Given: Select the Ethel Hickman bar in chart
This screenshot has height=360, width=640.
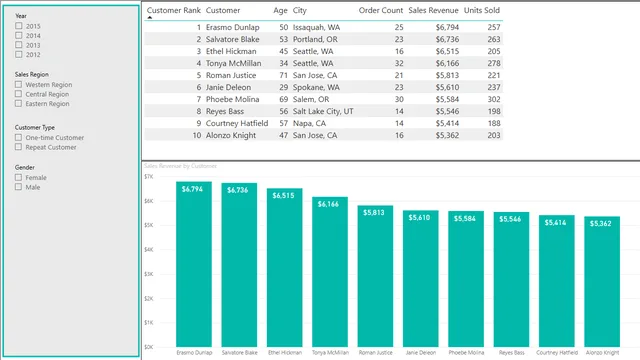Looking at the screenshot, I should pos(284,268).
